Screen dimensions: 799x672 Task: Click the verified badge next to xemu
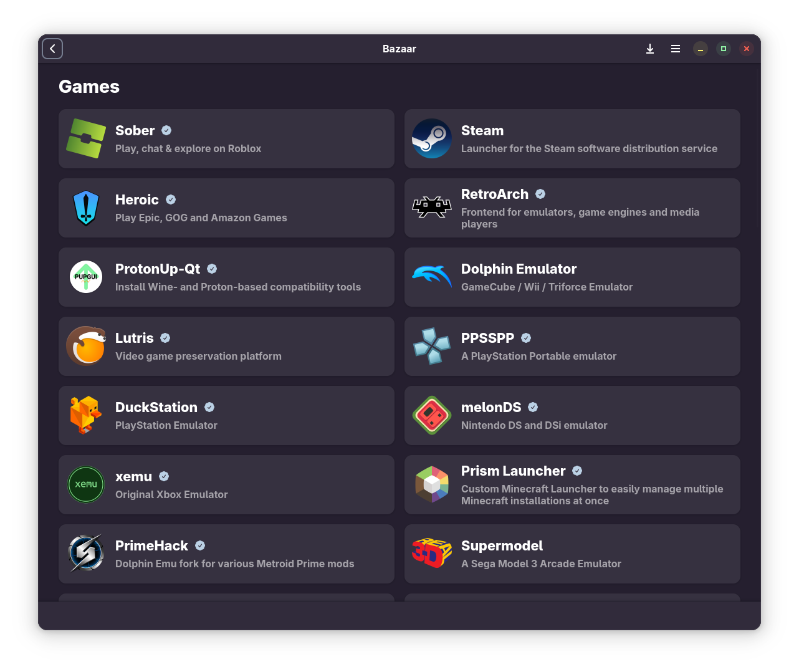164,476
